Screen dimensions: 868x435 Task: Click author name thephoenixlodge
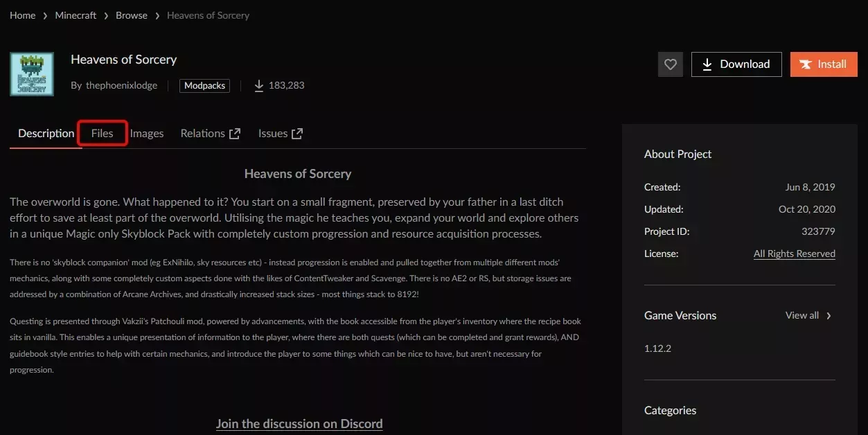click(121, 85)
